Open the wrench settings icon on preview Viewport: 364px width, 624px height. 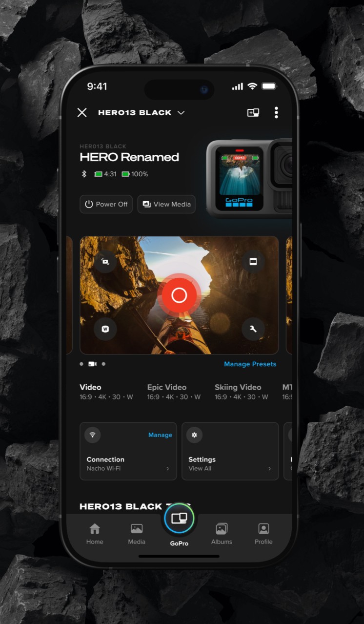click(253, 329)
